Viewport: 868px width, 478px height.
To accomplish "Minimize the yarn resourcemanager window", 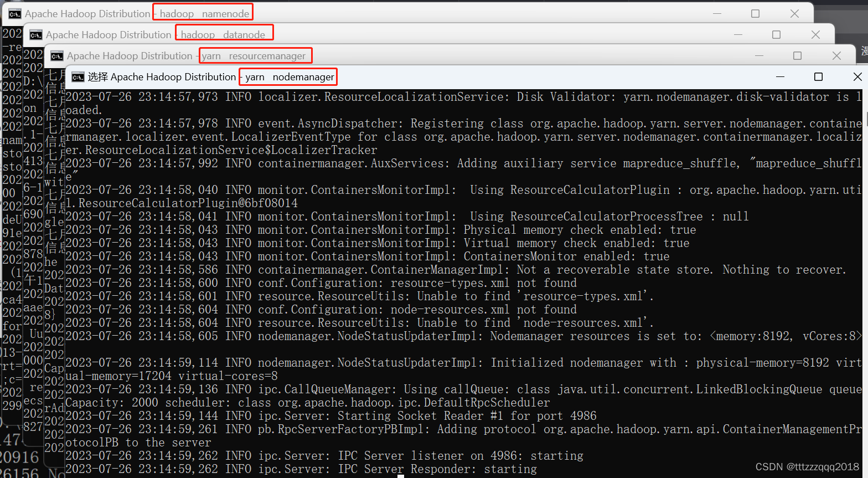I will 759,55.
